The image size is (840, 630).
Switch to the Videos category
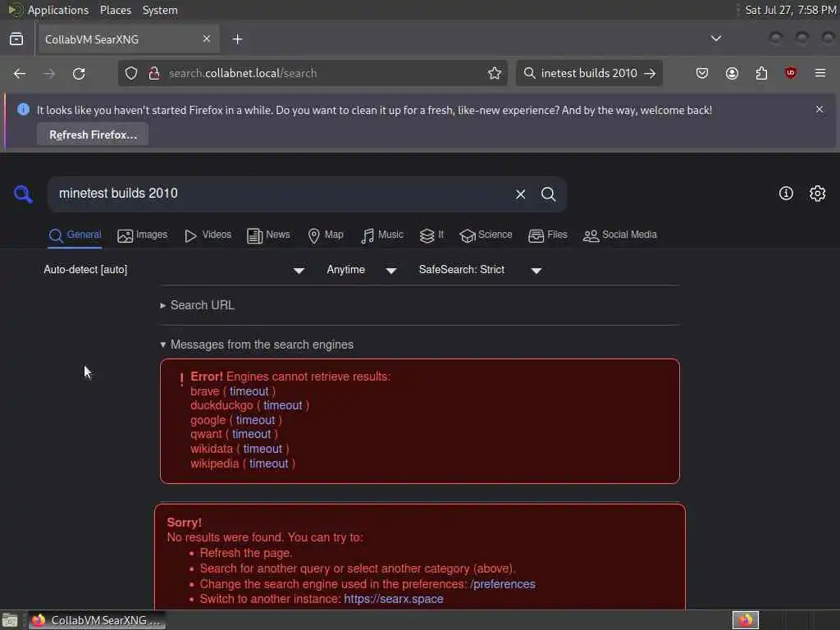[208, 235]
